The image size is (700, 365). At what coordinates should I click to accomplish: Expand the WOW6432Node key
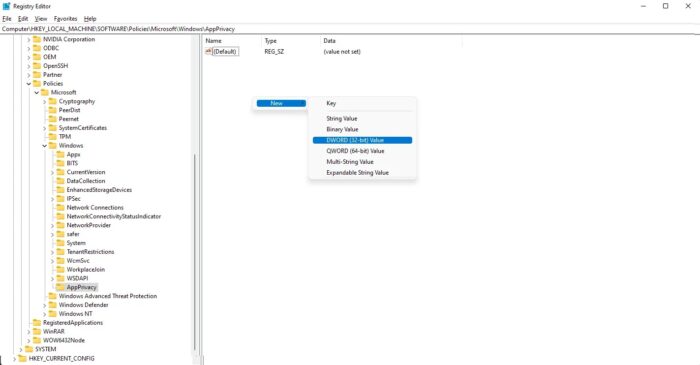pos(29,340)
